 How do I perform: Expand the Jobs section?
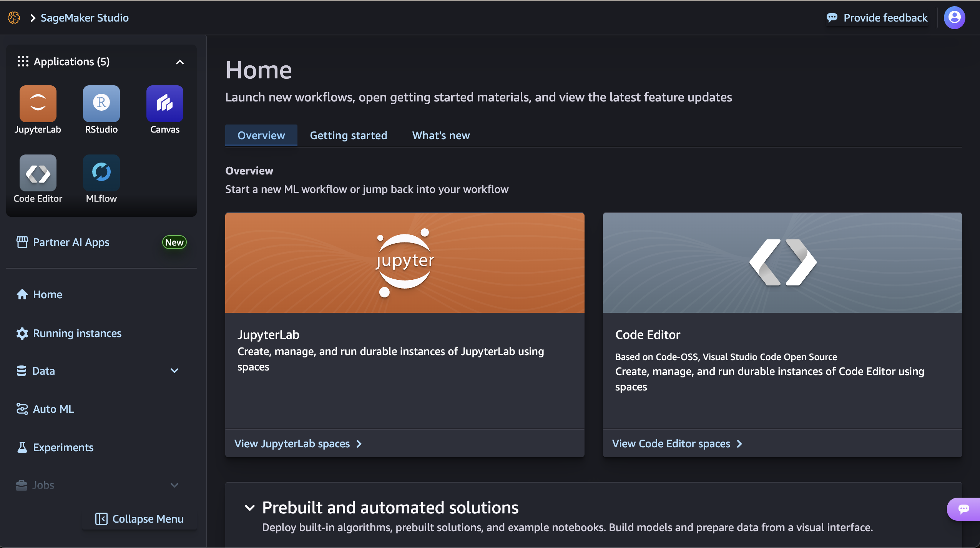[x=175, y=485]
